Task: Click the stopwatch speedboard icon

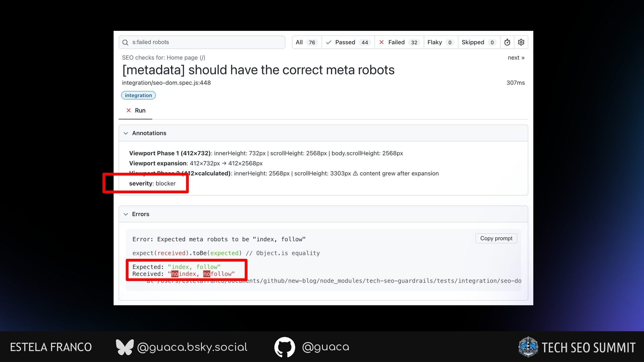Action: pos(507,42)
